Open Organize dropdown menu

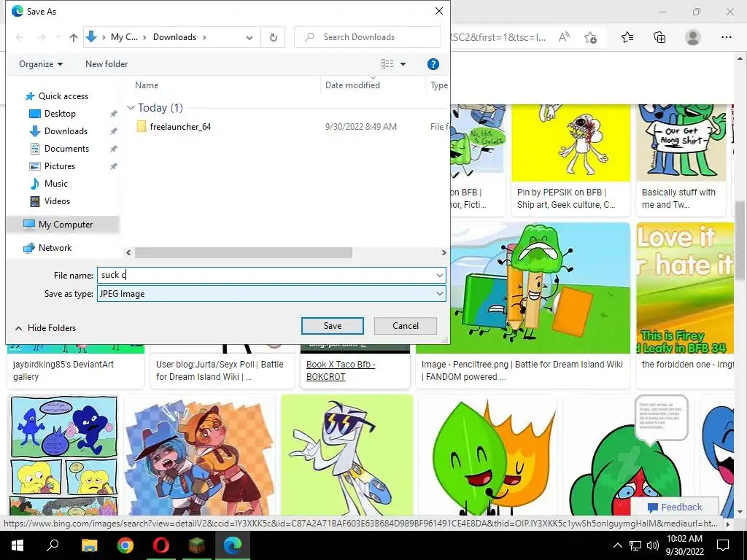pos(41,64)
